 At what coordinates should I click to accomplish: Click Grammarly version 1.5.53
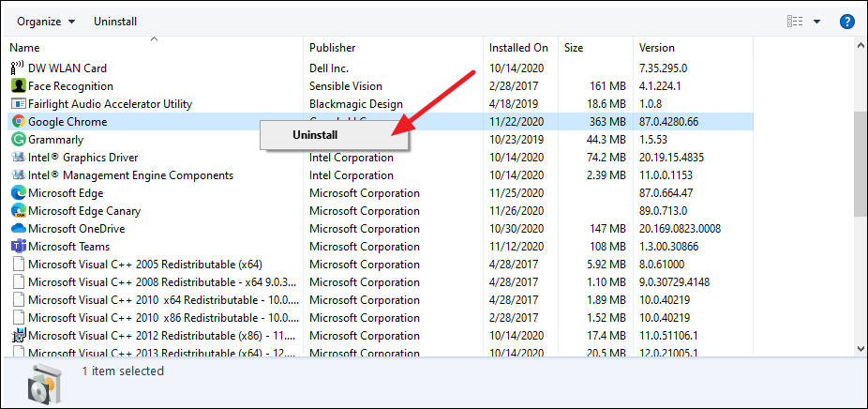click(654, 139)
